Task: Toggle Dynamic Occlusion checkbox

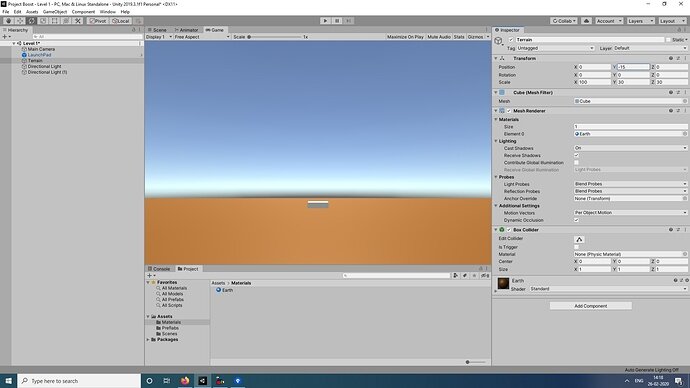Action: [x=576, y=220]
